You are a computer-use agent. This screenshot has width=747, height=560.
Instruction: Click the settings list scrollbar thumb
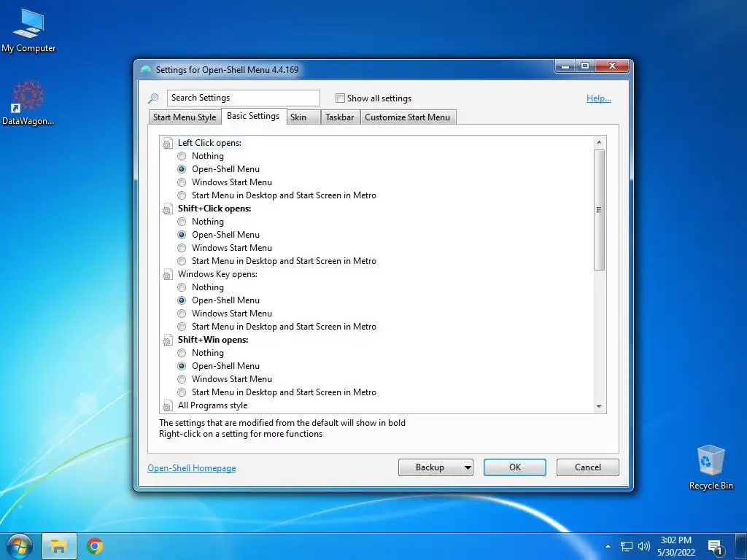point(600,210)
